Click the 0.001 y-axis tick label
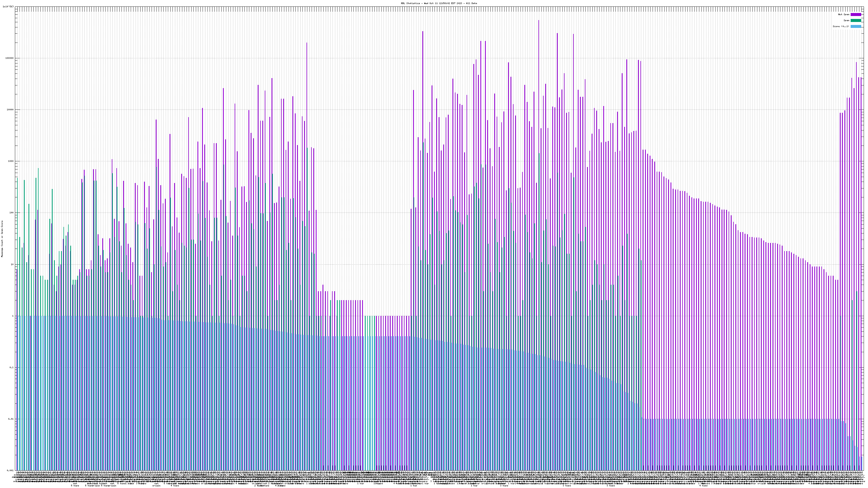The width and height of the screenshot is (868, 488). [x=11, y=470]
